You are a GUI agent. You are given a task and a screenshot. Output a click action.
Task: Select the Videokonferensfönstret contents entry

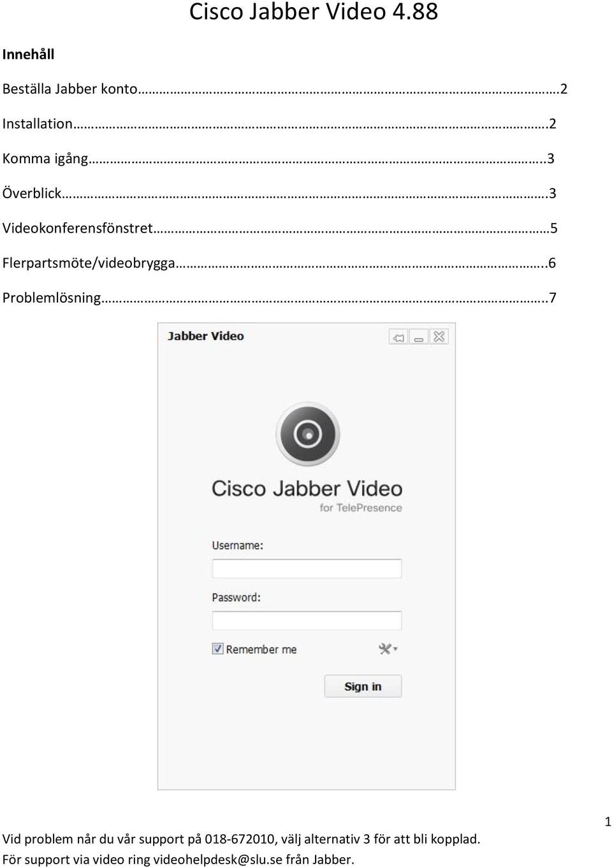(x=280, y=228)
